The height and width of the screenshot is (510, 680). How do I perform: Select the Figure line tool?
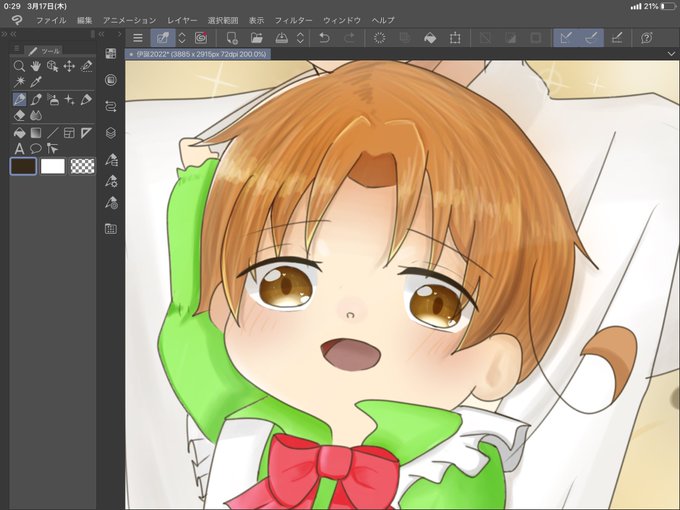pos(52,133)
